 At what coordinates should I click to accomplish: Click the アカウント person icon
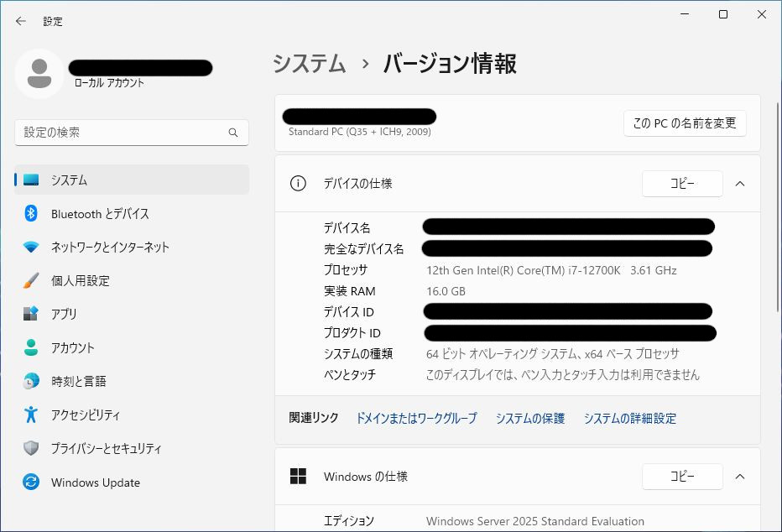31,347
